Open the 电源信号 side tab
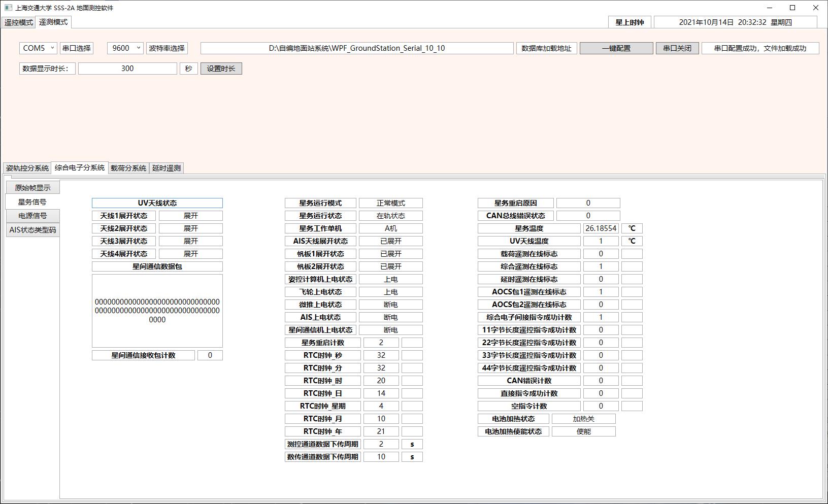Screen dimensions: 828x504 pyautogui.click(x=33, y=216)
